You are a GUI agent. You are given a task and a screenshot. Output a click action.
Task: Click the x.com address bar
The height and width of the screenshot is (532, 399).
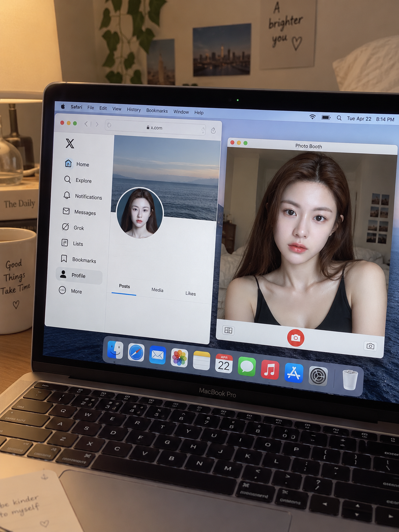coord(155,127)
